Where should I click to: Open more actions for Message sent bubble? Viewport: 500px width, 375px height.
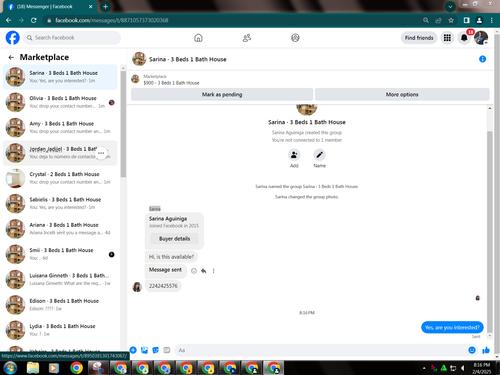pyautogui.click(x=214, y=271)
